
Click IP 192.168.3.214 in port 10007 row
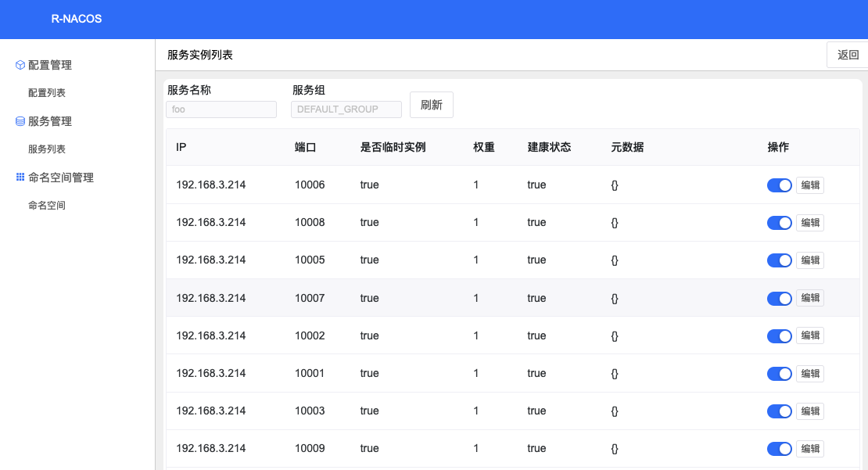211,298
